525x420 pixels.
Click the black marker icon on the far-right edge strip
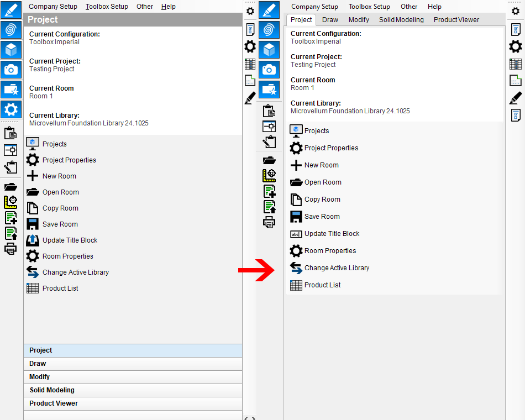pyautogui.click(x=515, y=98)
